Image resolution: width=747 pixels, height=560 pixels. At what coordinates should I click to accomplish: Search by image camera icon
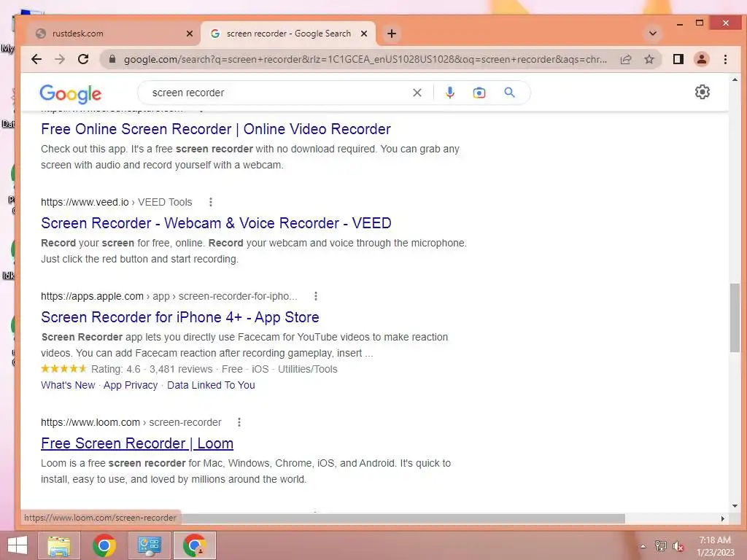[x=479, y=93]
